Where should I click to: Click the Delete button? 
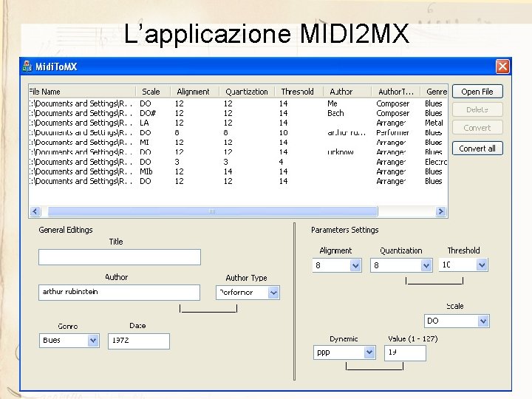[477, 109]
